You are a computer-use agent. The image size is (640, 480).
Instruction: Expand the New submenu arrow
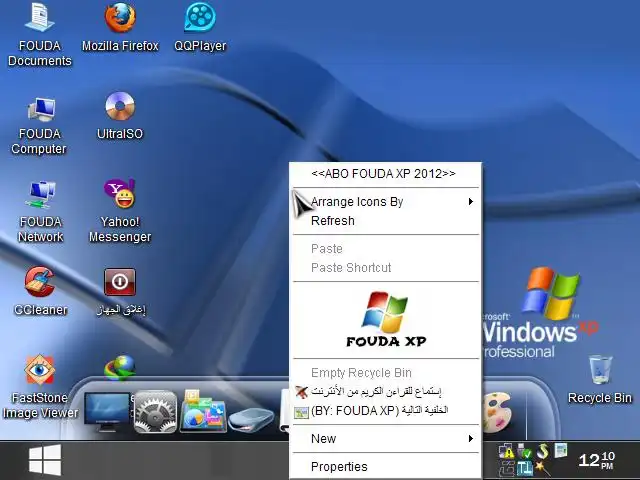[x=471, y=439]
